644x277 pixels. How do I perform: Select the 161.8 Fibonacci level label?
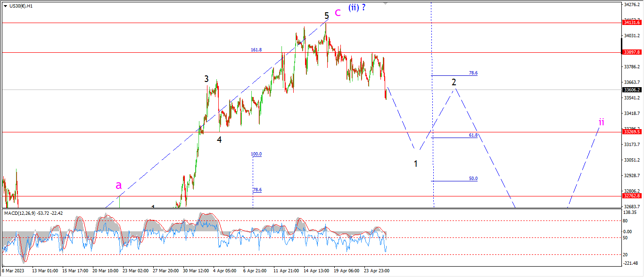pos(256,49)
